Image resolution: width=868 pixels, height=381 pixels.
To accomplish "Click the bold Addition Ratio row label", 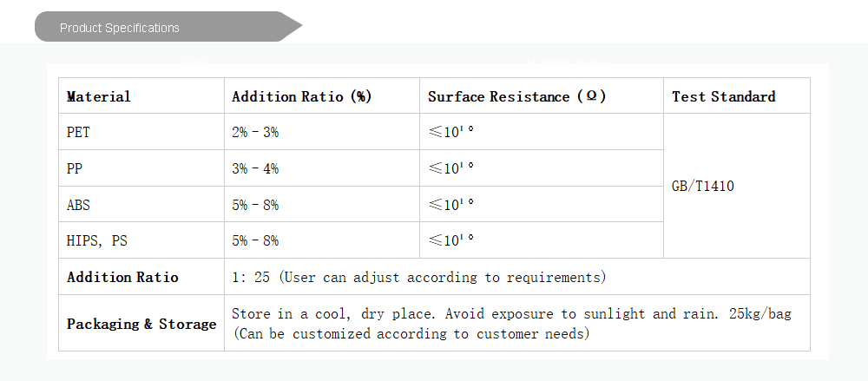I will (122, 278).
